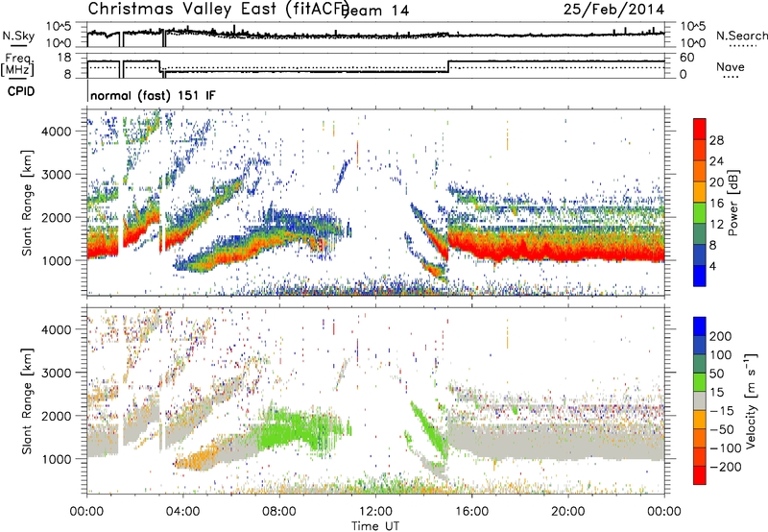Pick the bright blue bottom swatch of the power bar
The height and width of the screenshot is (532, 768).
(x=700, y=276)
